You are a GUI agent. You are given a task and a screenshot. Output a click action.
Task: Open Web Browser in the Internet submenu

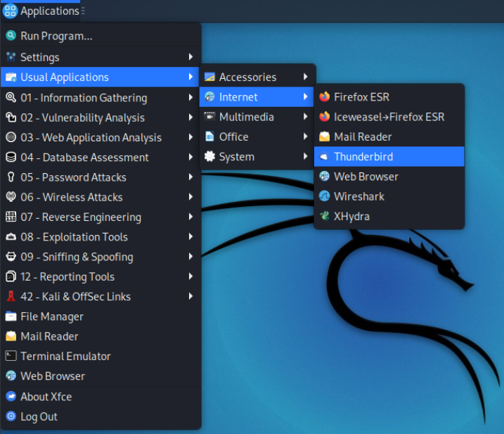(366, 177)
